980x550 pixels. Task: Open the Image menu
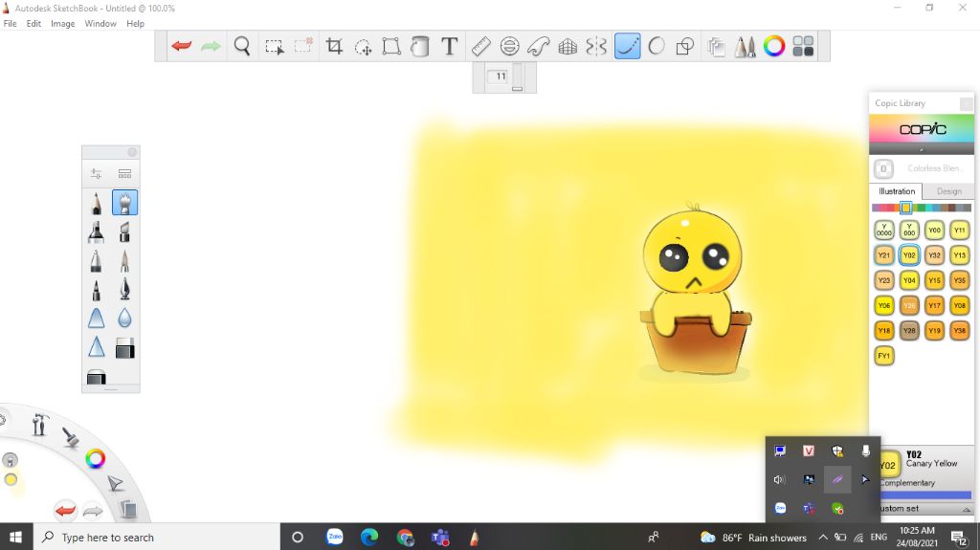click(x=62, y=24)
